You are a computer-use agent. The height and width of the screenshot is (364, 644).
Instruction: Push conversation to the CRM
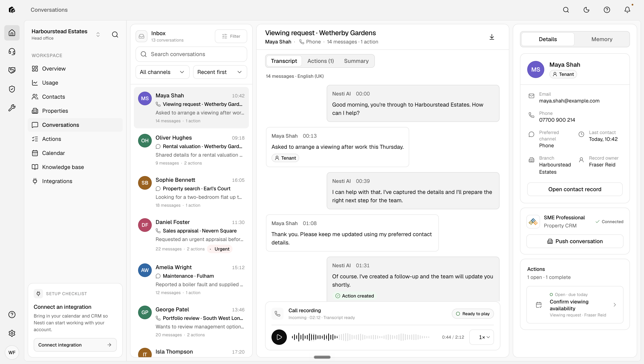(575, 241)
